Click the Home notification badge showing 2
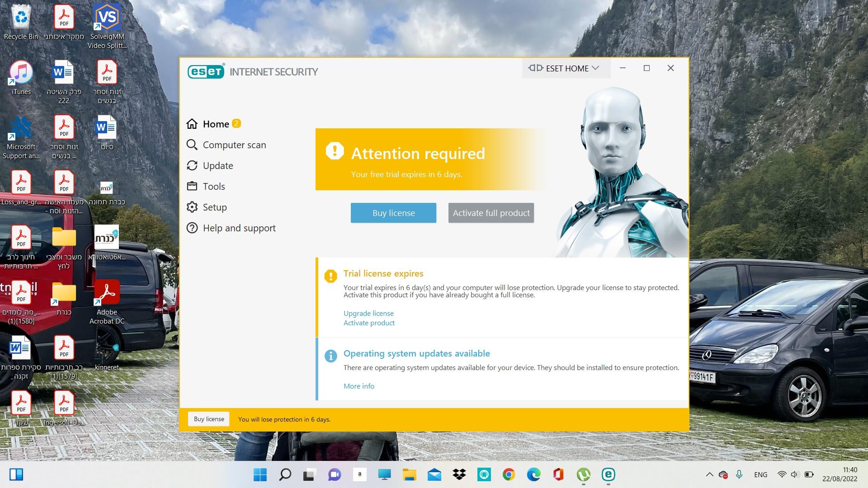 pos(236,123)
